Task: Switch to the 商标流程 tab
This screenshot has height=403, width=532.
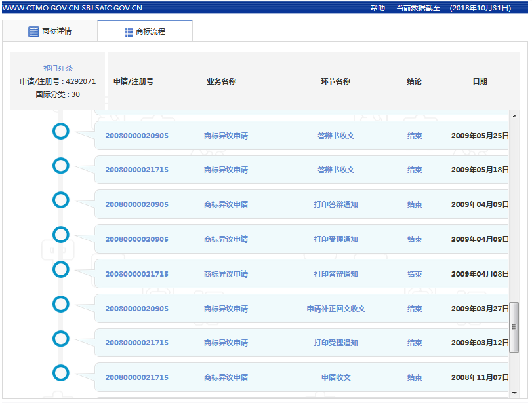Action: 145,31
